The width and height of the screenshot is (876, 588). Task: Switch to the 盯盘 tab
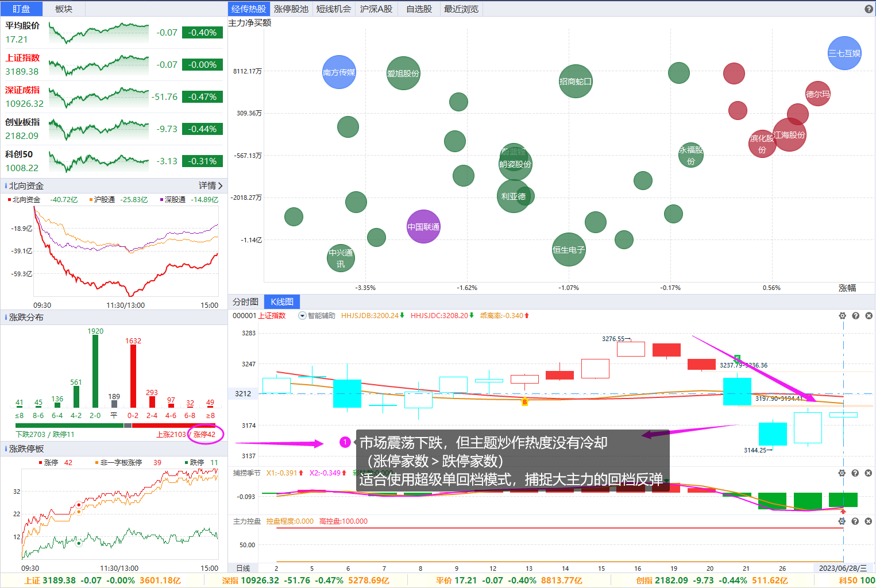tap(21, 9)
